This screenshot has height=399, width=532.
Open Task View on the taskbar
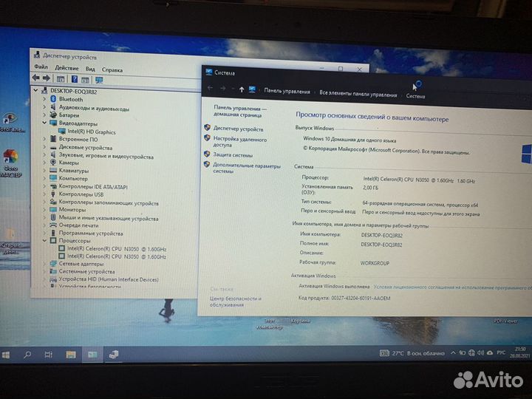tap(49, 355)
